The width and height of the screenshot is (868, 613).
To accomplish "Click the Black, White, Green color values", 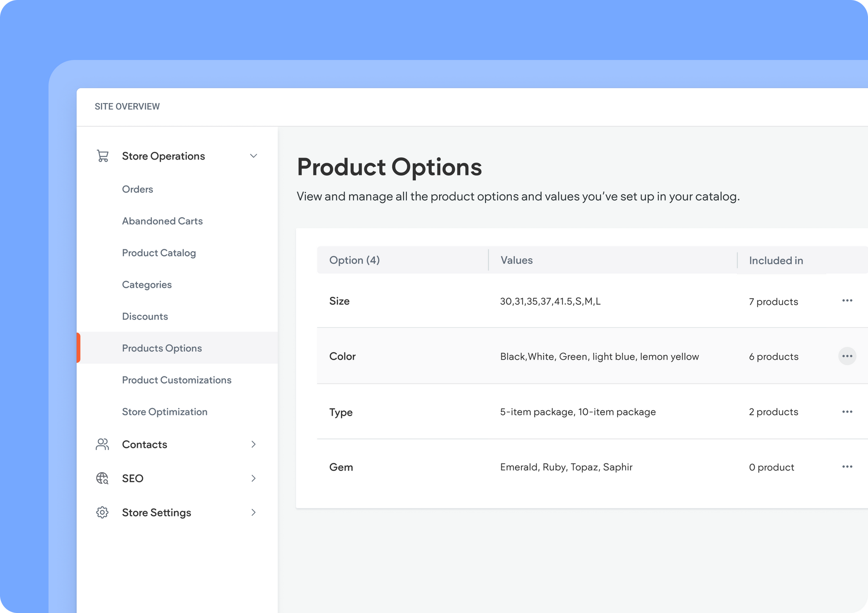I will (x=599, y=356).
